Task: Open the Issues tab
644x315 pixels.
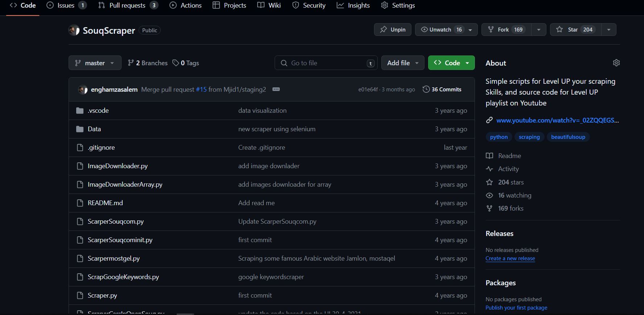Action: point(66,5)
